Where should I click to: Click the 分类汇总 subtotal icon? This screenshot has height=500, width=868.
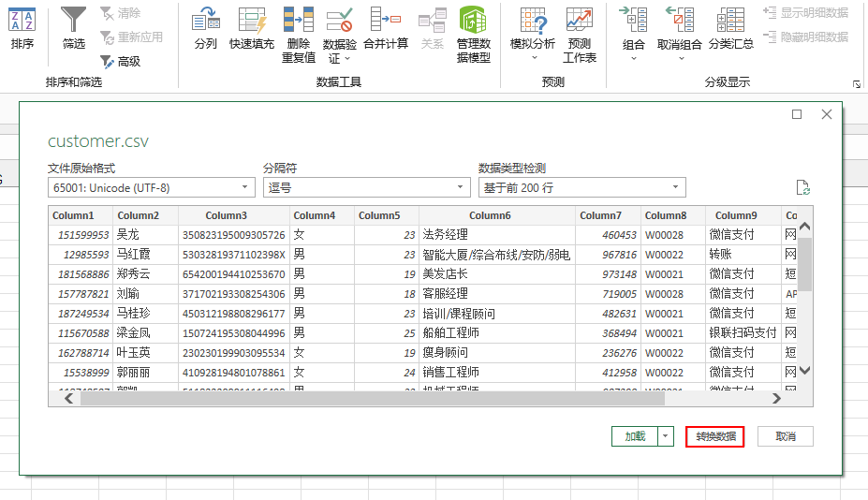pyautogui.click(x=730, y=20)
